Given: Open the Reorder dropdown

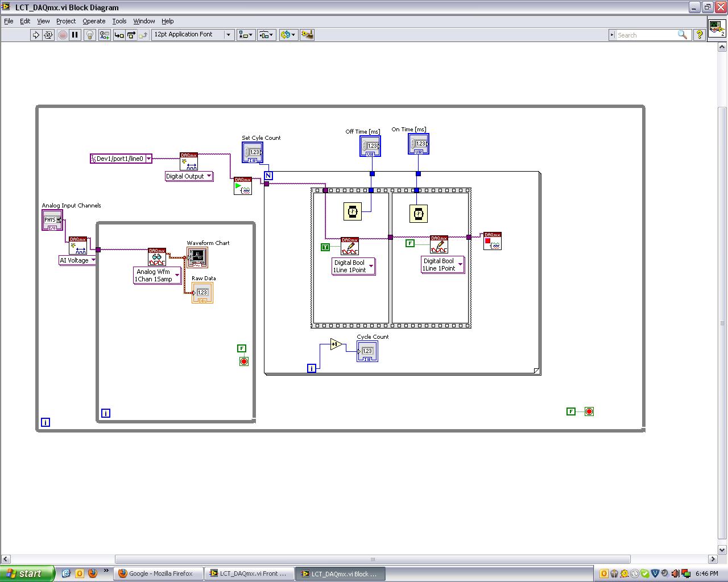Looking at the screenshot, I should tap(288, 35).
